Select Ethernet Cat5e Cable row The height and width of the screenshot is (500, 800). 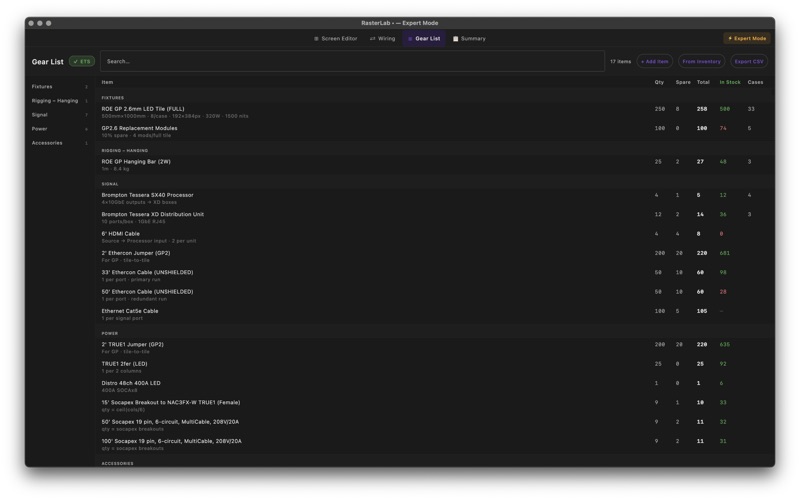click(x=435, y=315)
